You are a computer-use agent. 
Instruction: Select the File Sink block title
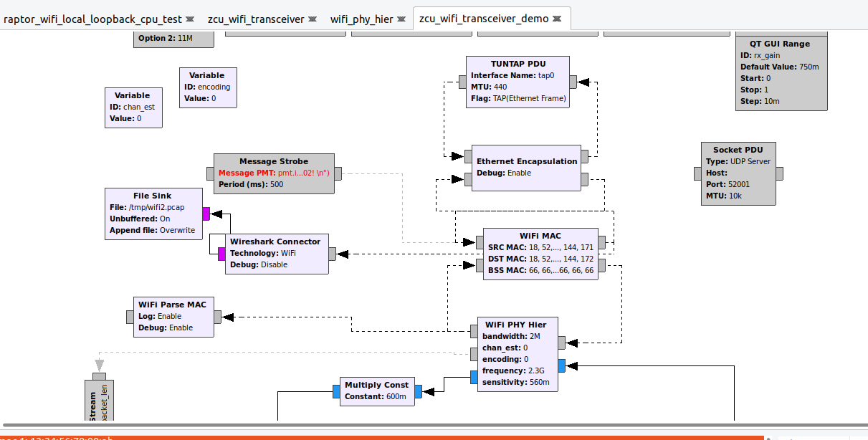tap(152, 196)
